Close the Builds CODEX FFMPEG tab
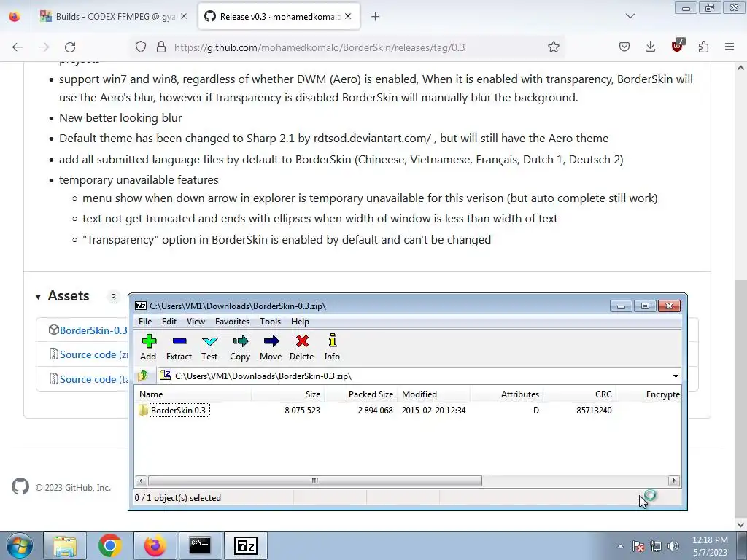747x560 pixels. click(184, 16)
